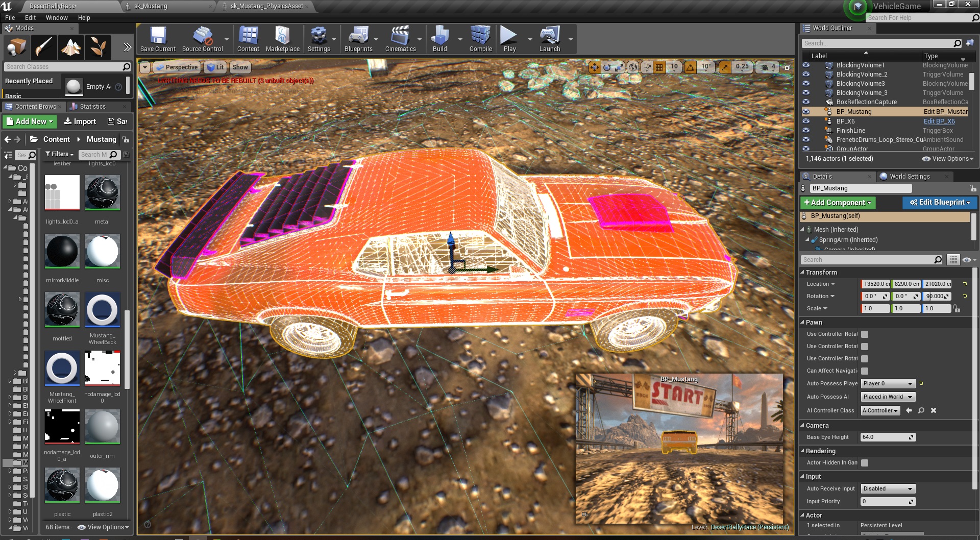The image size is (980, 540).
Task: Open Source Control from the toolbar
Action: [x=202, y=39]
